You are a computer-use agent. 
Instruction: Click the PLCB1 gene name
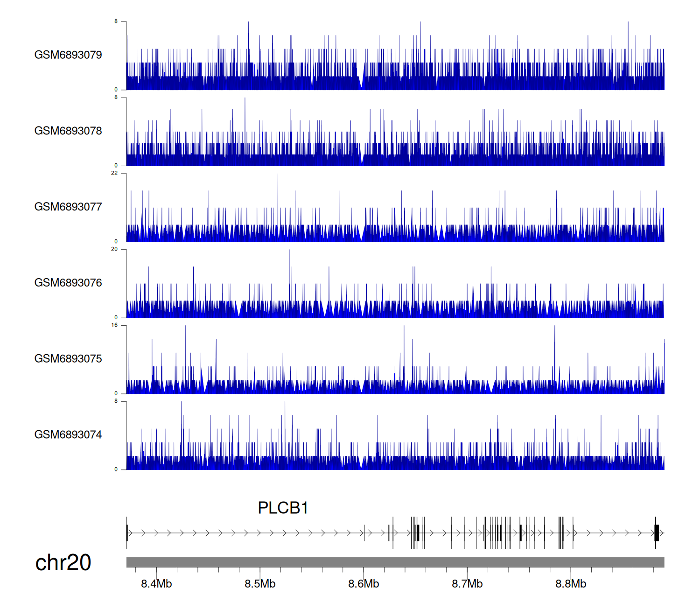pyautogui.click(x=283, y=508)
